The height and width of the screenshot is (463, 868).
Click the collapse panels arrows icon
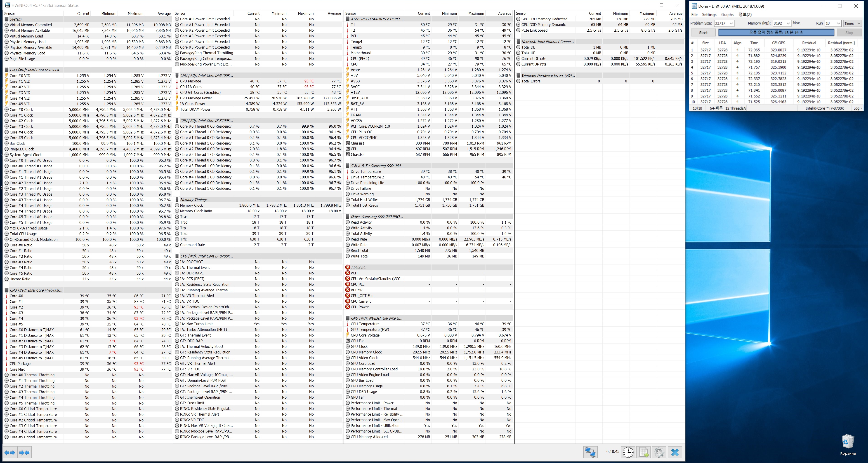[24, 453]
